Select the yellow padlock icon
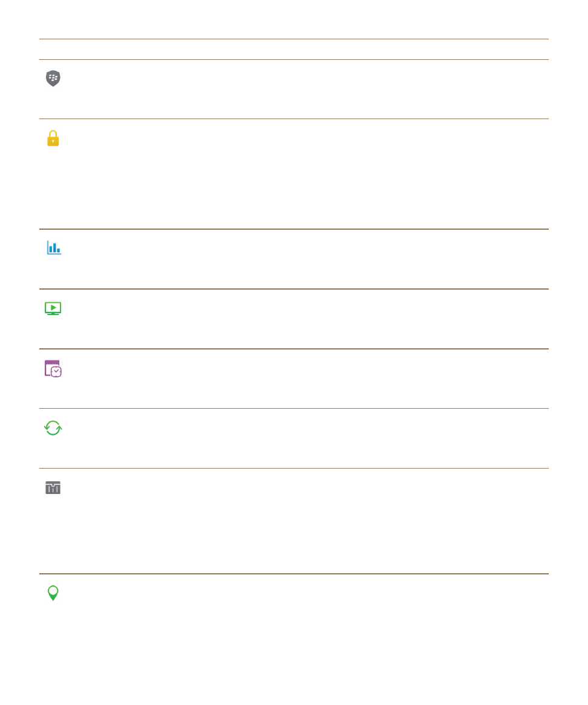This screenshot has height=705, width=588. (x=53, y=138)
